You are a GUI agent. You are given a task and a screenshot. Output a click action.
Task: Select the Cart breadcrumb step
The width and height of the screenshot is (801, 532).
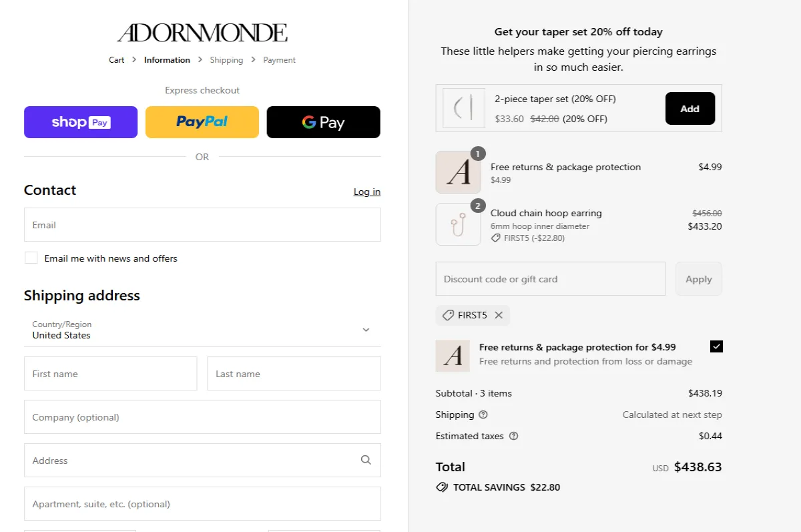[x=116, y=59]
